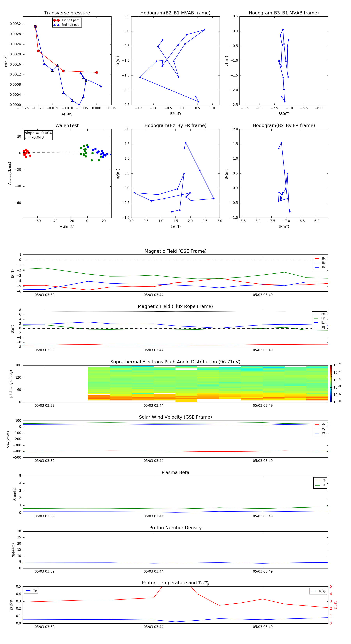This screenshot has width=351, height=644.
Task: Click the 'Hodogram(Bx_By FR frame)' title
Action: (x=284, y=125)
